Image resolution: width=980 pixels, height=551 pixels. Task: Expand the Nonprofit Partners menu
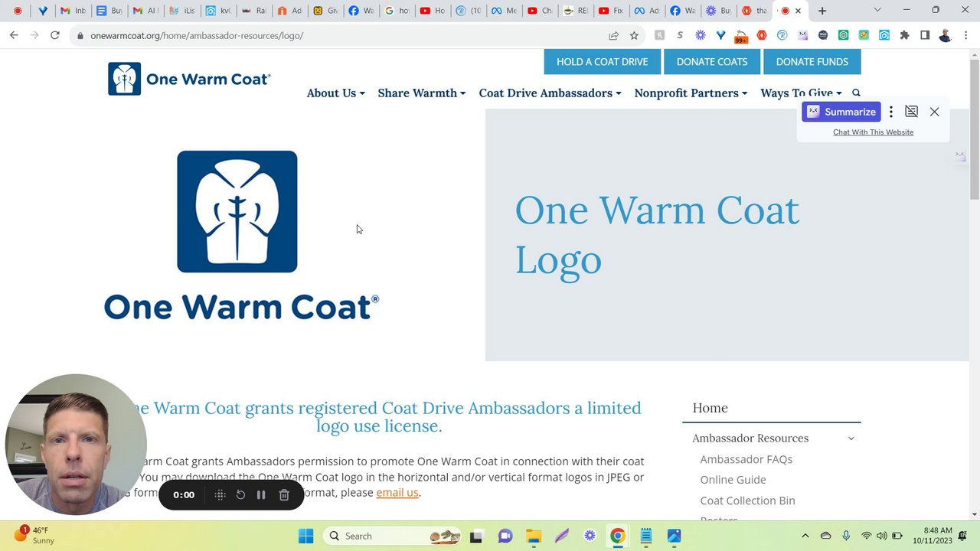click(x=691, y=93)
